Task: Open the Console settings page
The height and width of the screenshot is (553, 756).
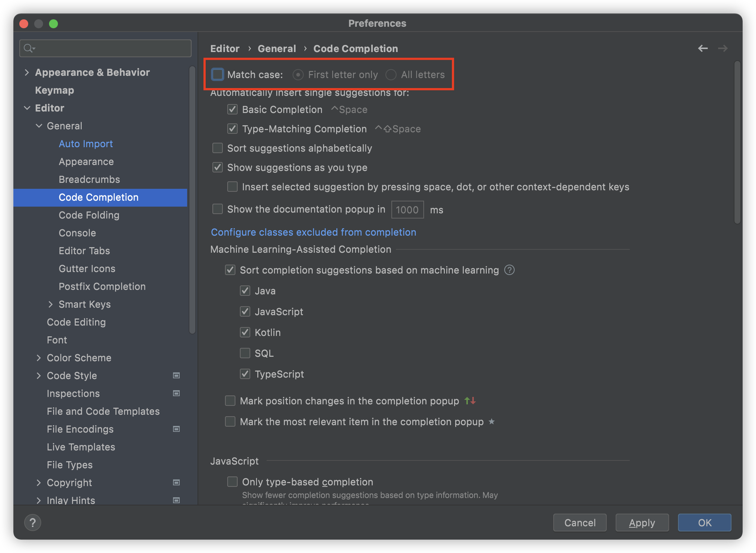Action: [77, 233]
